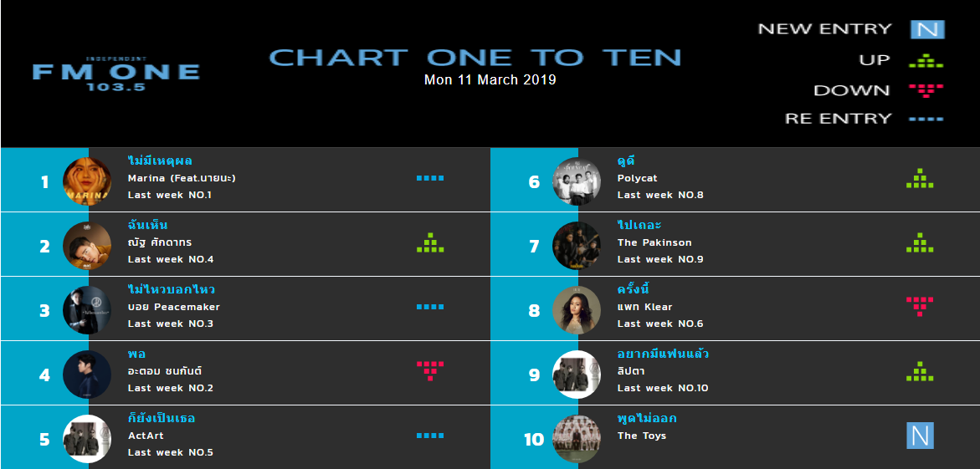
Task: Open Polycat album cover thumbnail
Action: coord(577,181)
